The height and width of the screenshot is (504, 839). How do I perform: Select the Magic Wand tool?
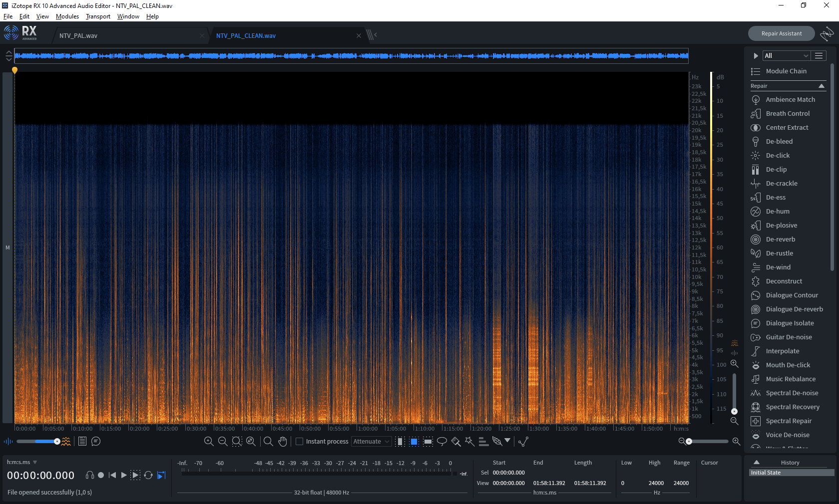469,442
